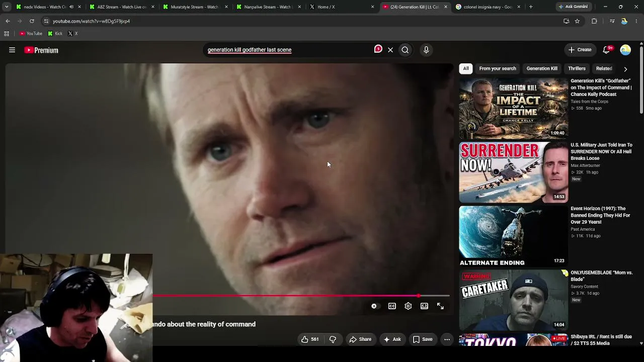The height and width of the screenshot is (362, 644).
Task: Open the Surrender Now video thumbnail
Action: [x=513, y=172]
